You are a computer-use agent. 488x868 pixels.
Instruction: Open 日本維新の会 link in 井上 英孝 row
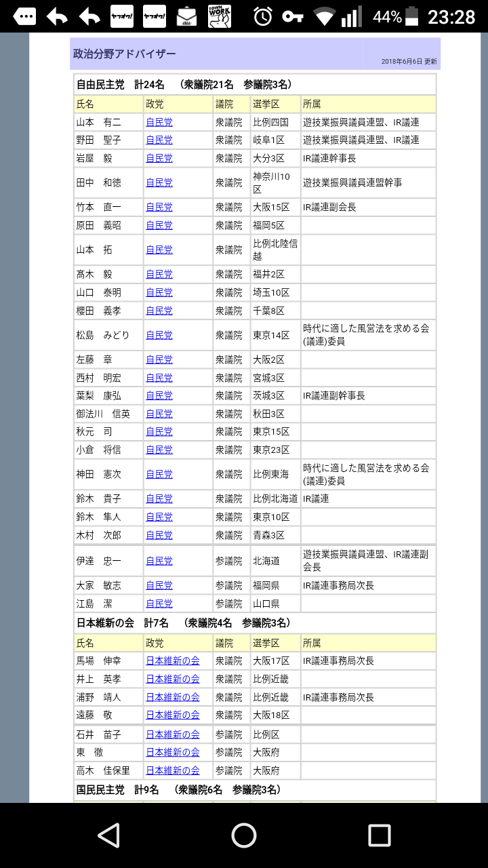click(x=173, y=679)
